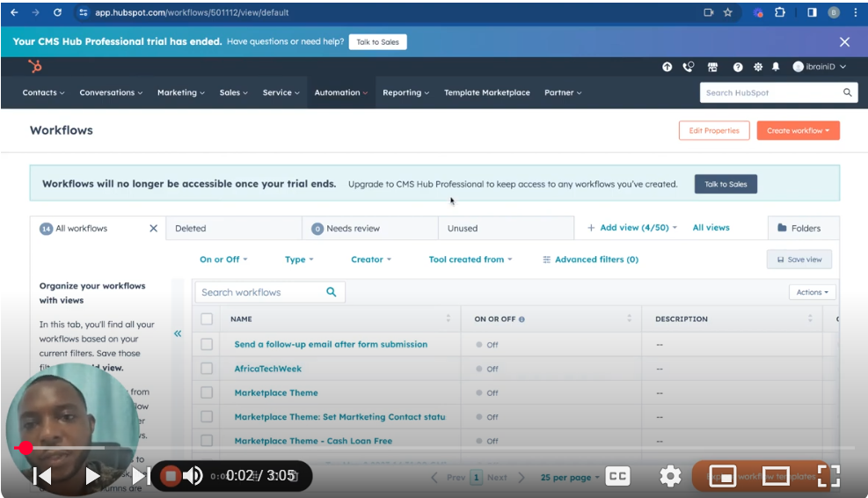Open miniplayer mode

pos(722,476)
